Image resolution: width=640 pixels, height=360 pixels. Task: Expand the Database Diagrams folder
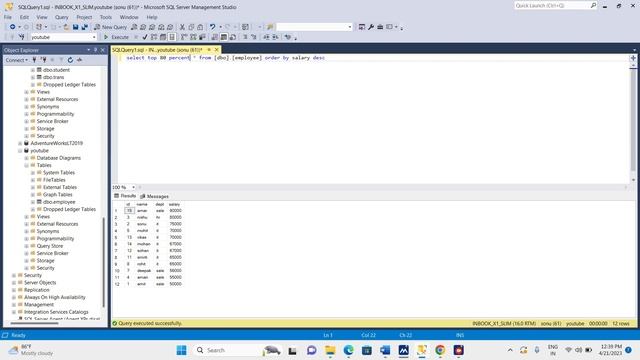click(x=27, y=158)
